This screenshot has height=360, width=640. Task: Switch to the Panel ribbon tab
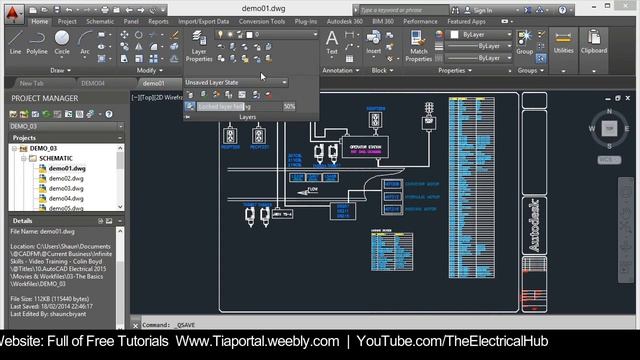click(x=131, y=22)
